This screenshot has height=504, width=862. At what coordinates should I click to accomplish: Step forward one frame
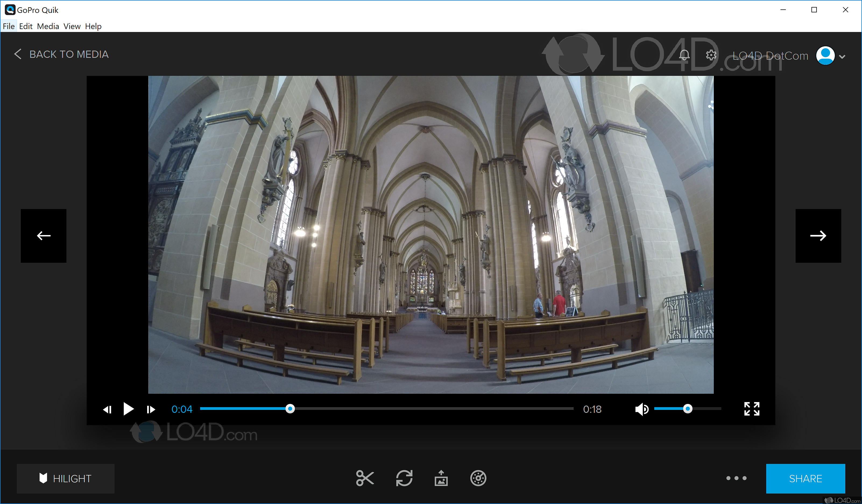tap(150, 409)
